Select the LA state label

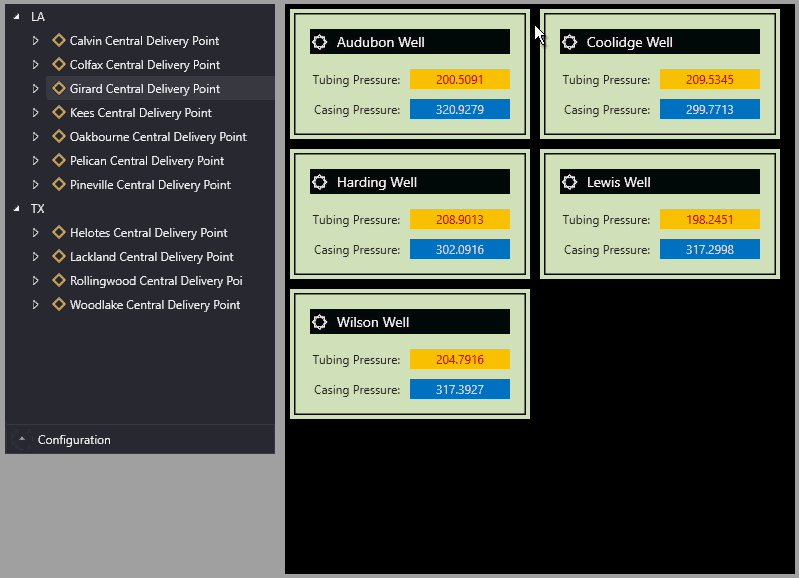point(38,17)
